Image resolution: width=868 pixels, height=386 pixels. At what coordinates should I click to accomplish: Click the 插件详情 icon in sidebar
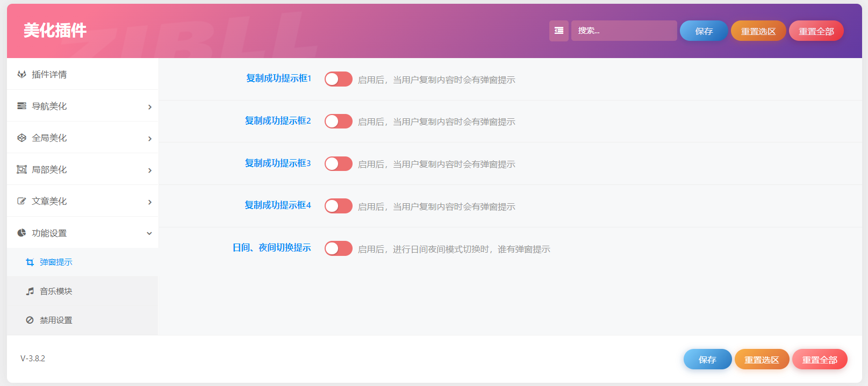(21, 74)
